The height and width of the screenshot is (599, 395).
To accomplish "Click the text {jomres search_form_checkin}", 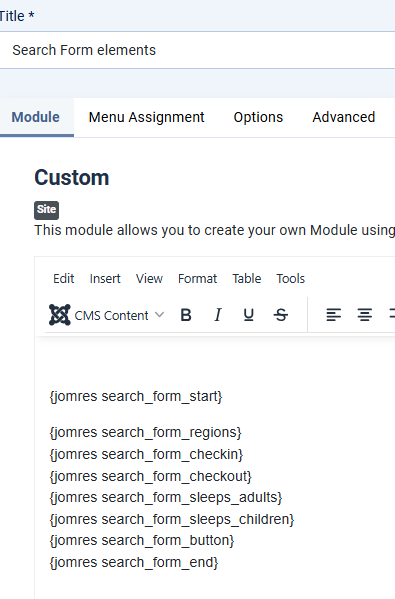I will (146, 454).
